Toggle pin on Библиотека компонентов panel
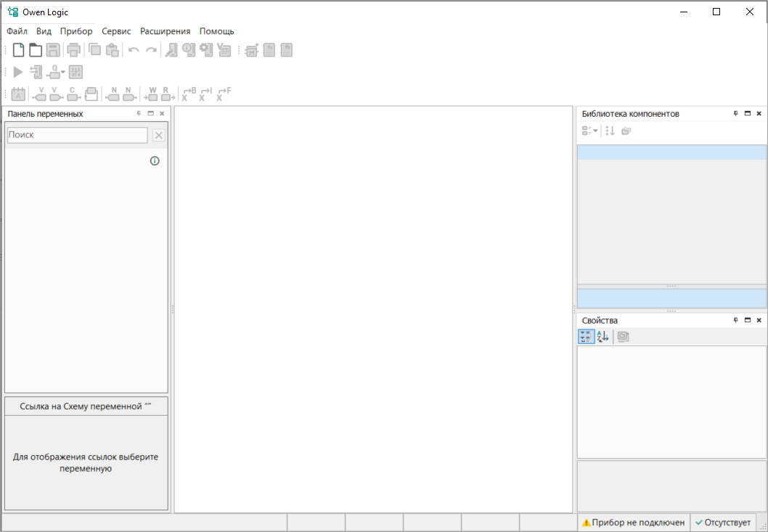 click(x=735, y=114)
